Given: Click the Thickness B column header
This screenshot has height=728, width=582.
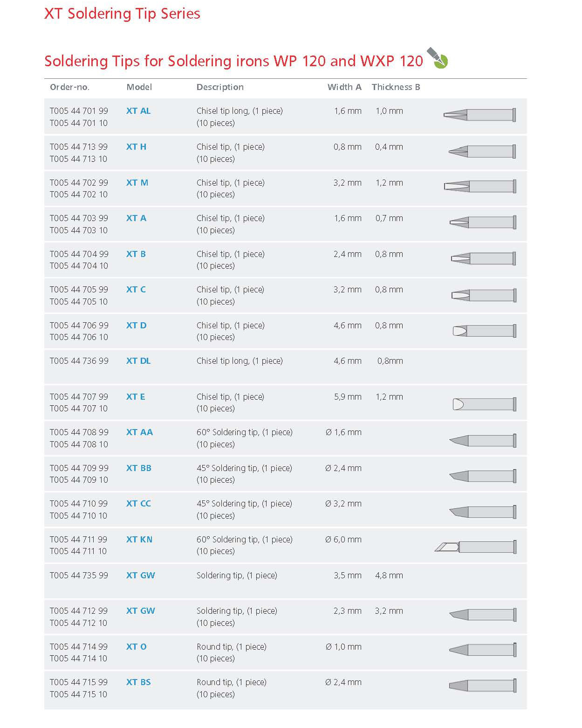Looking at the screenshot, I should coord(396,87).
